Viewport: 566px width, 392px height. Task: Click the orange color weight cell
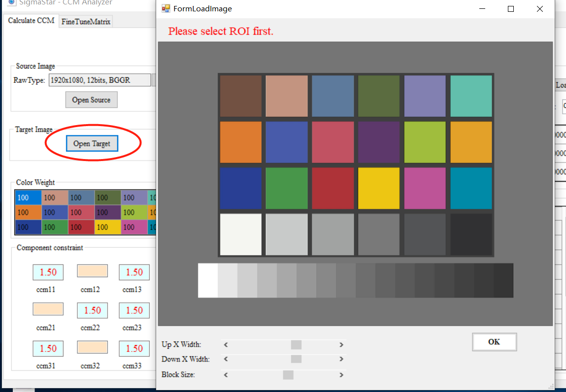click(x=29, y=212)
